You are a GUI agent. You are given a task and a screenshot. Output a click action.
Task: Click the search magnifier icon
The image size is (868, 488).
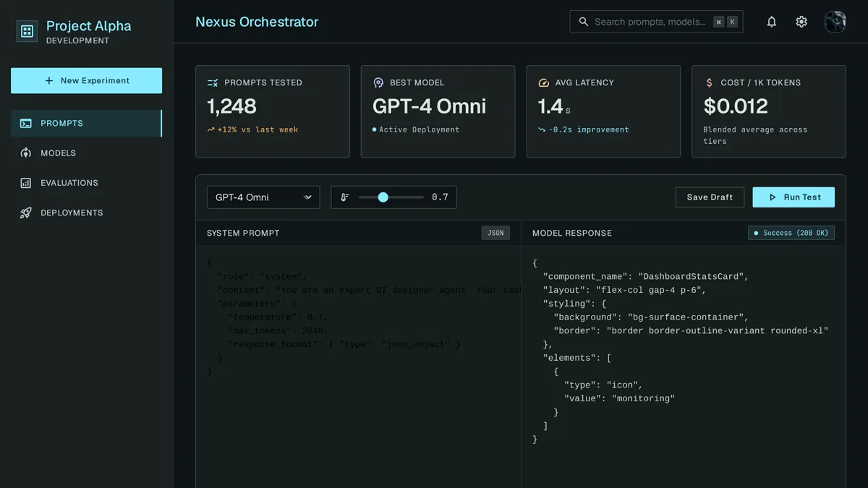pos(584,22)
